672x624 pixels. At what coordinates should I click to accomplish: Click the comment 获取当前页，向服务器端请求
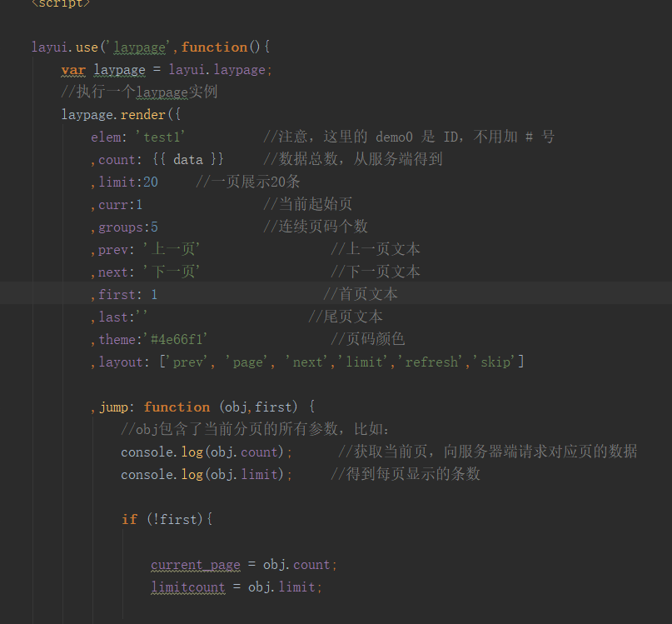tap(487, 452)
